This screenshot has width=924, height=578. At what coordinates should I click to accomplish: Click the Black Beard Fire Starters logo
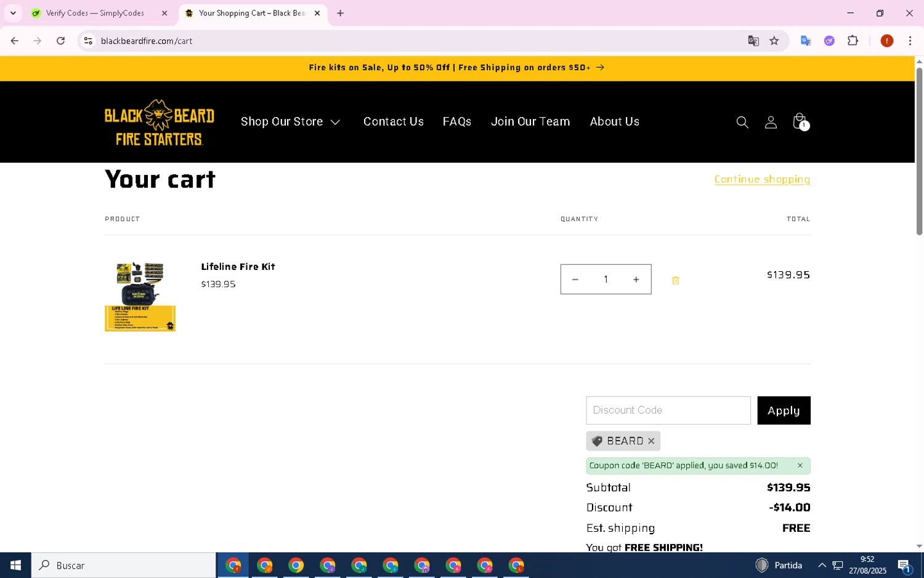[160, 122]
